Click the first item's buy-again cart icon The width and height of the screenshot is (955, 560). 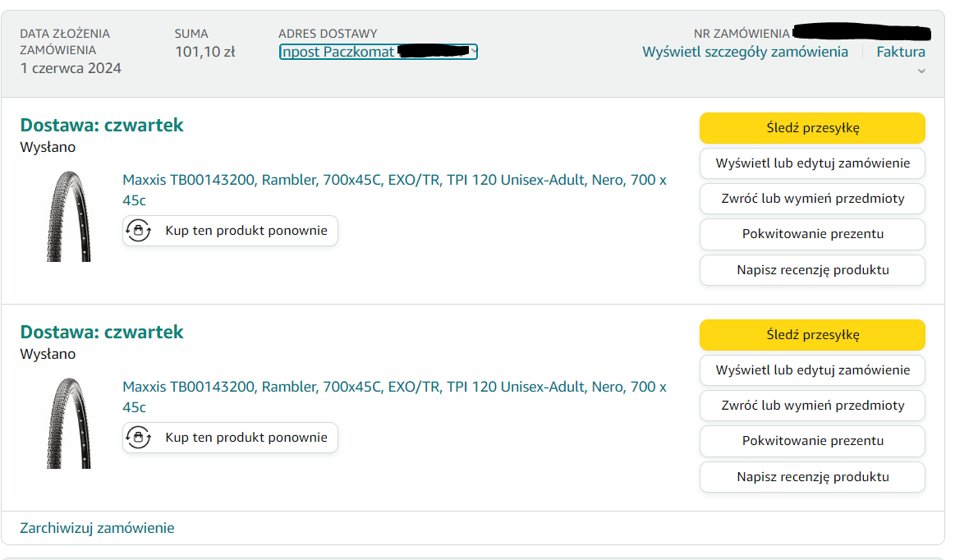click(x=138, y=231)
